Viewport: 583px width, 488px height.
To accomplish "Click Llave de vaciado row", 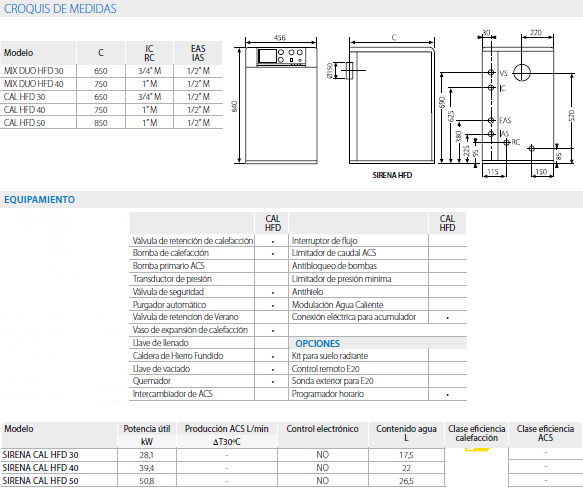I will point(209,369).
